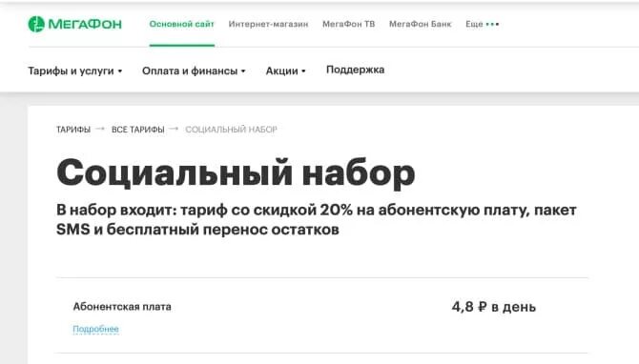This screenshot has width=639, height=364.
Task: Click the MegaFon logo
Action: coord(75,24)
